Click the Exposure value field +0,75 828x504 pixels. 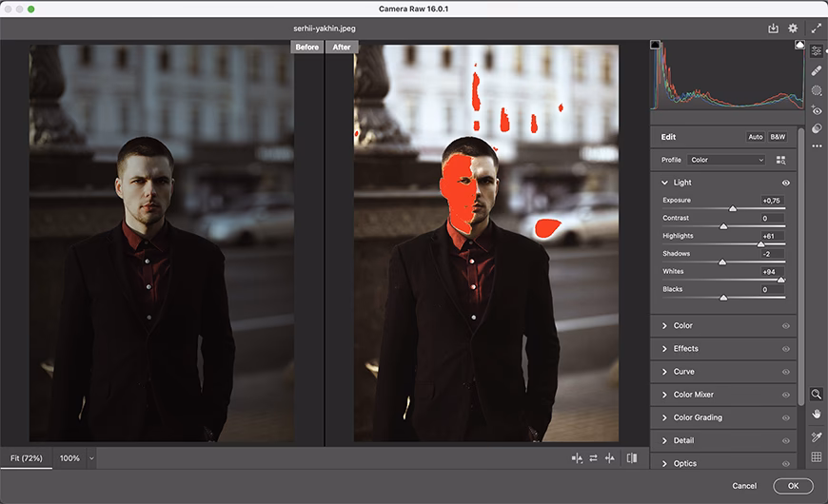pos(772,201)
